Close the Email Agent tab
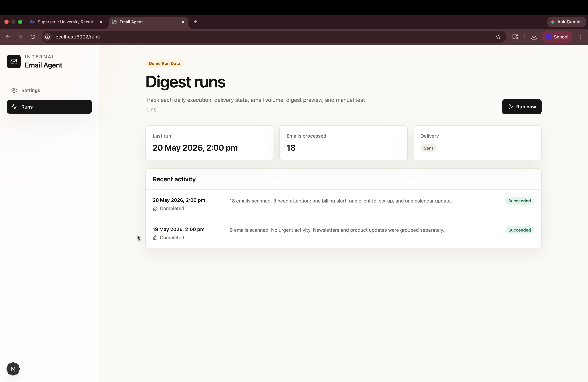 [183, 22]
